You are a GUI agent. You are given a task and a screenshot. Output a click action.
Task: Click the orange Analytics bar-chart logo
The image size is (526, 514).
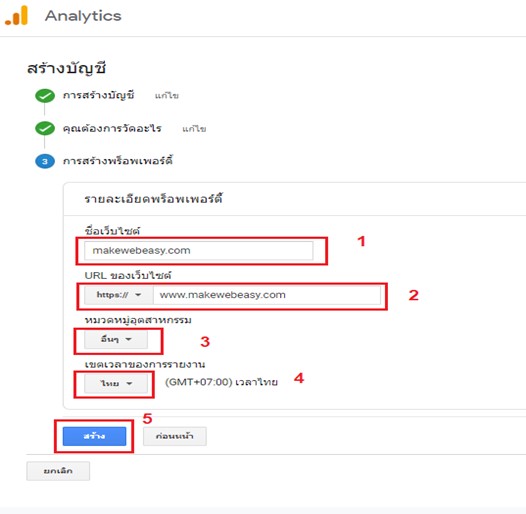[x=16, y=15]
